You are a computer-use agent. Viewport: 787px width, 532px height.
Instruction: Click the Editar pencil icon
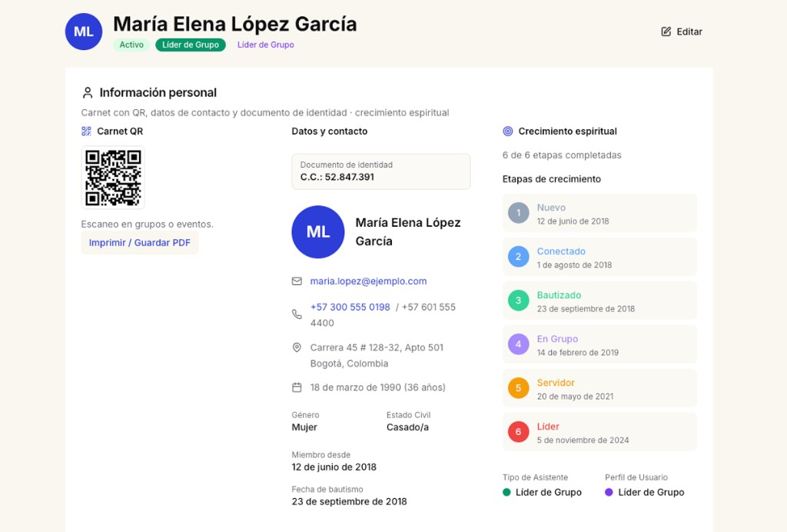click(666, 32)
